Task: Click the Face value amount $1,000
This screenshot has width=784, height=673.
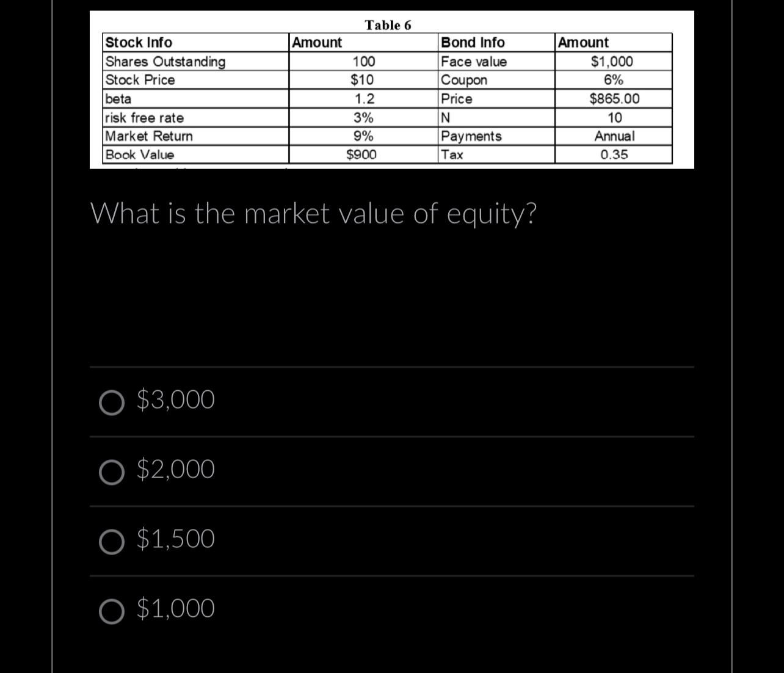Action: [x=612, y=62]
